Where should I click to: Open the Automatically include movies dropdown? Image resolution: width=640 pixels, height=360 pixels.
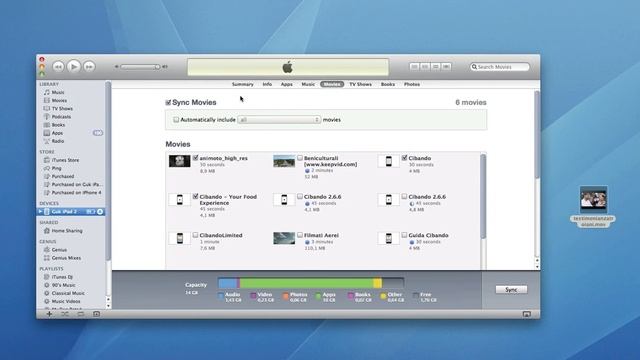pyautogui.click(x=279, y=120)
